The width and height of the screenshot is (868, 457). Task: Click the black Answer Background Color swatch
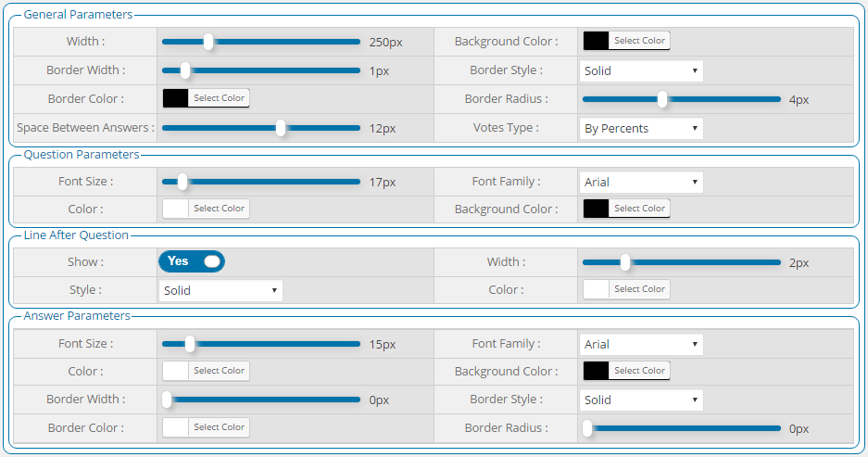click(x=596, y=371)
